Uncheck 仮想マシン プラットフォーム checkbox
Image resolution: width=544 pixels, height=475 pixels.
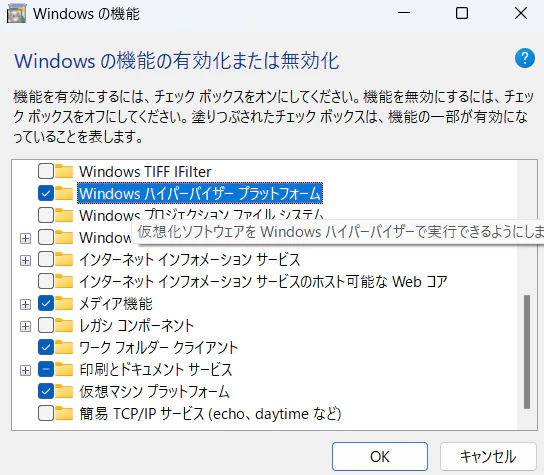(46, 391)
